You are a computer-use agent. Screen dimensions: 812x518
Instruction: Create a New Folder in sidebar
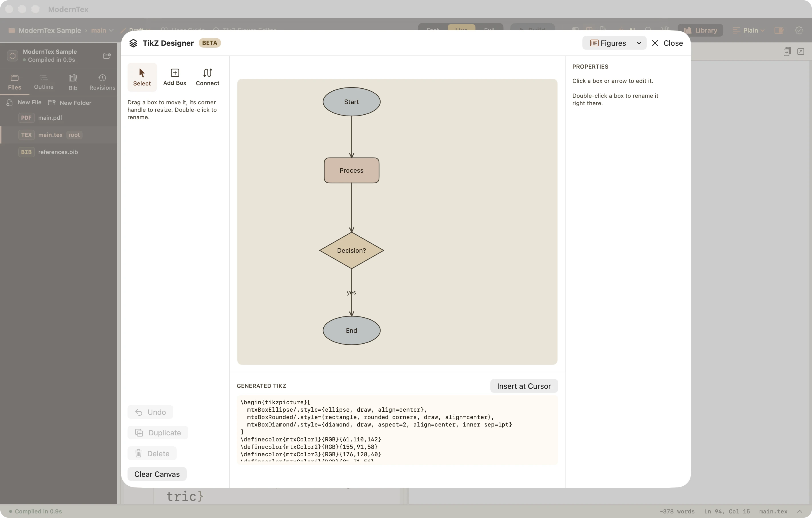click(70, 103)
